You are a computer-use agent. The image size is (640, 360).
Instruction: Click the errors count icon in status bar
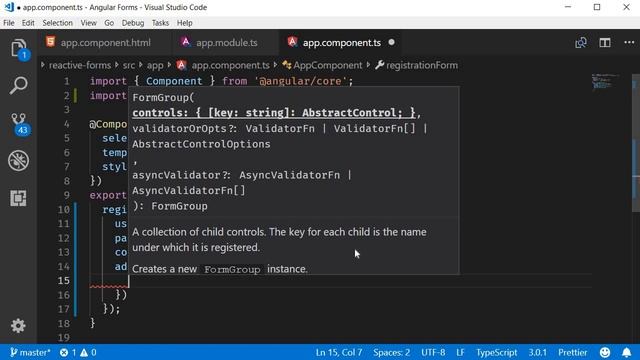point(68,352)
